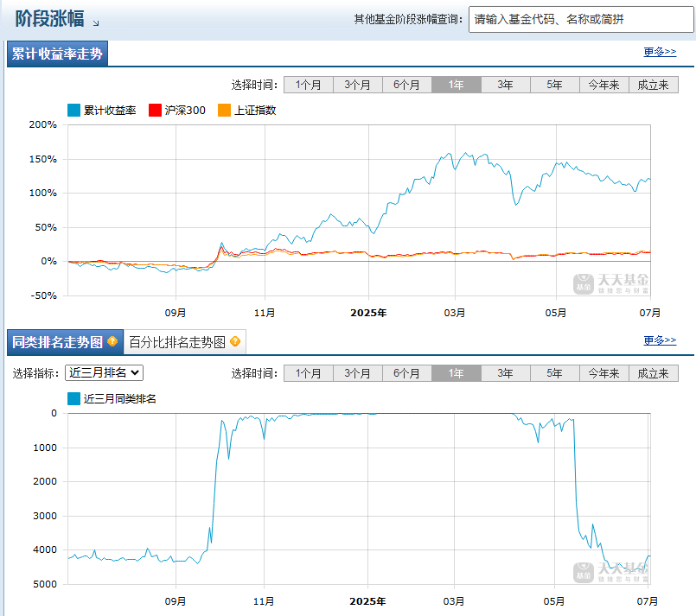The width and height of the screenshot is (696, 616).
Task: Click the 2025年 label under the return chart
Action: pyautogui.click(x=368, y=313)
